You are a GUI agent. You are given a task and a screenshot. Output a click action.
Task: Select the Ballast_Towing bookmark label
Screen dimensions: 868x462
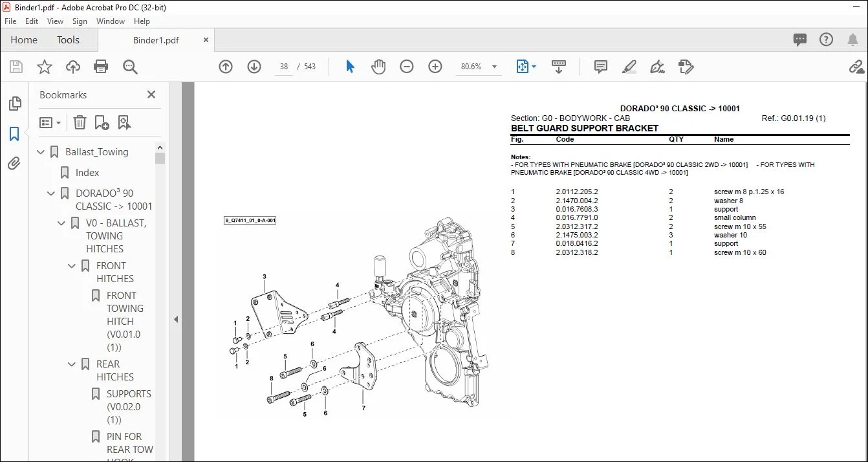(x=97, y=152)
